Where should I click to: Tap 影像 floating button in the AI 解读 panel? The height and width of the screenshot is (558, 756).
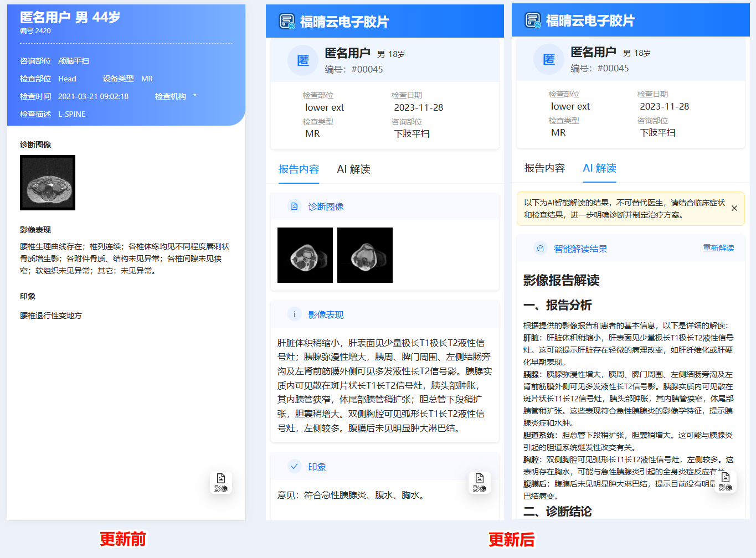pos(725,481)
